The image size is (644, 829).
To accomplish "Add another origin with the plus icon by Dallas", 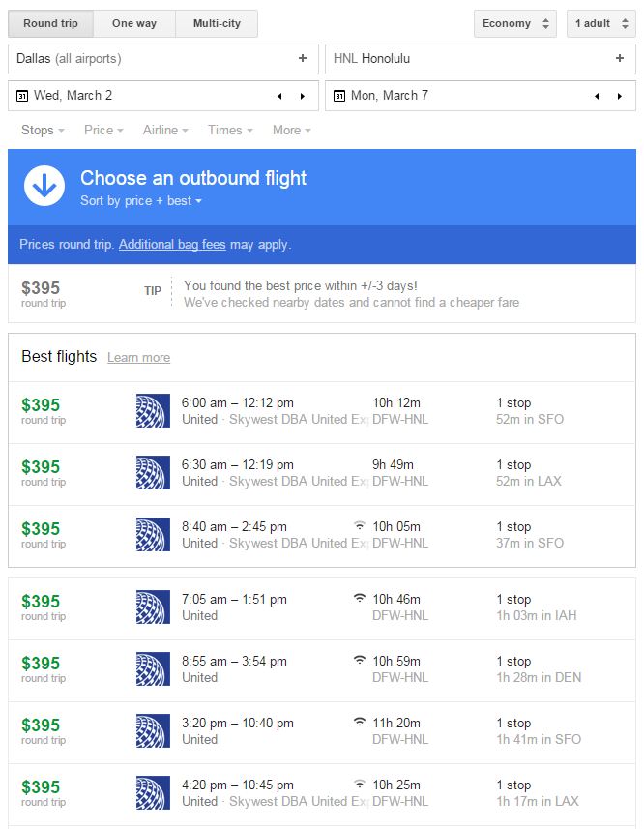I will point(303,59).
